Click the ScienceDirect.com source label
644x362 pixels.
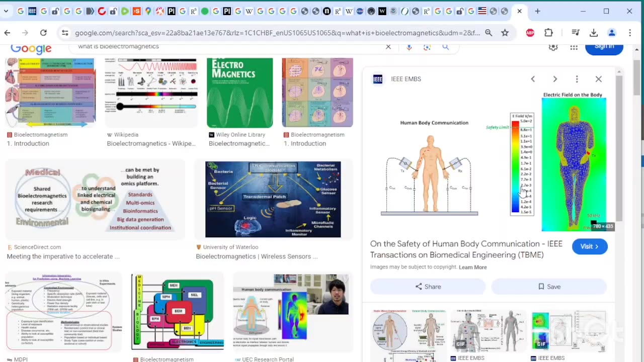click(x=37, y=247)
